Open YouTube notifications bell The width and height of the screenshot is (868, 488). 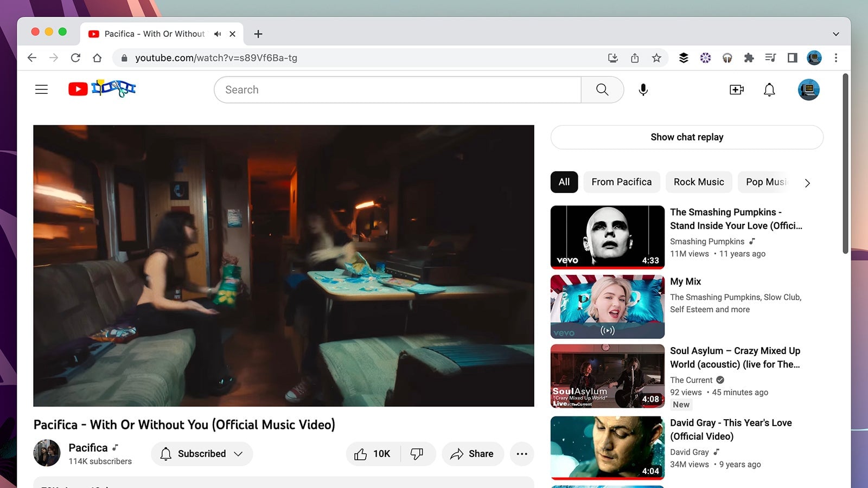[x=770, y=89]
